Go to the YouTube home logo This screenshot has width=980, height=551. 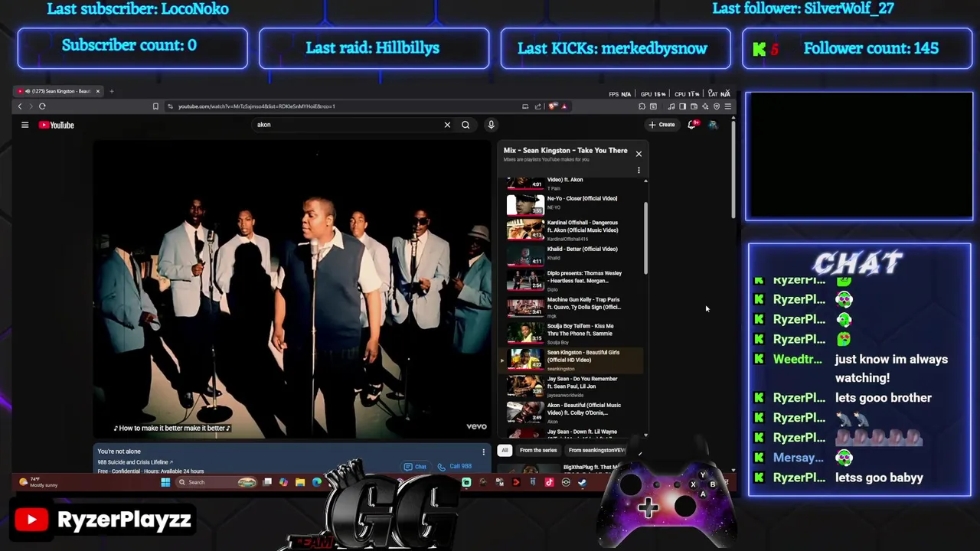click(57, 125)
